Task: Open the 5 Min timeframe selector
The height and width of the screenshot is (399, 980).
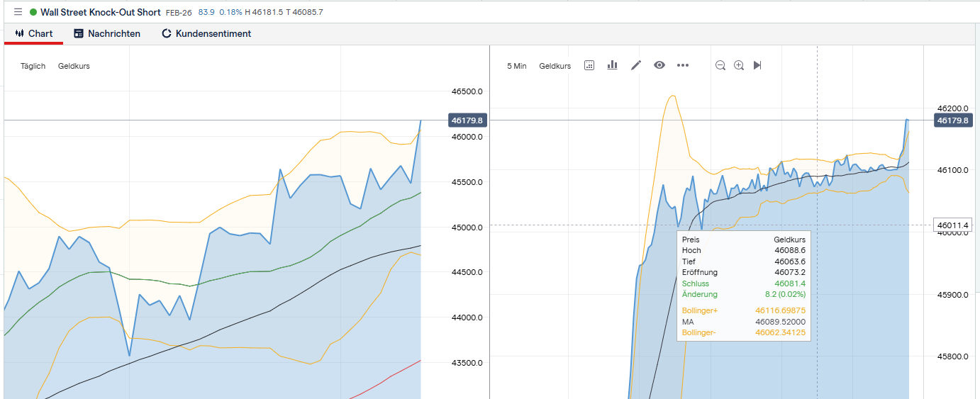Action: point(517,66)
